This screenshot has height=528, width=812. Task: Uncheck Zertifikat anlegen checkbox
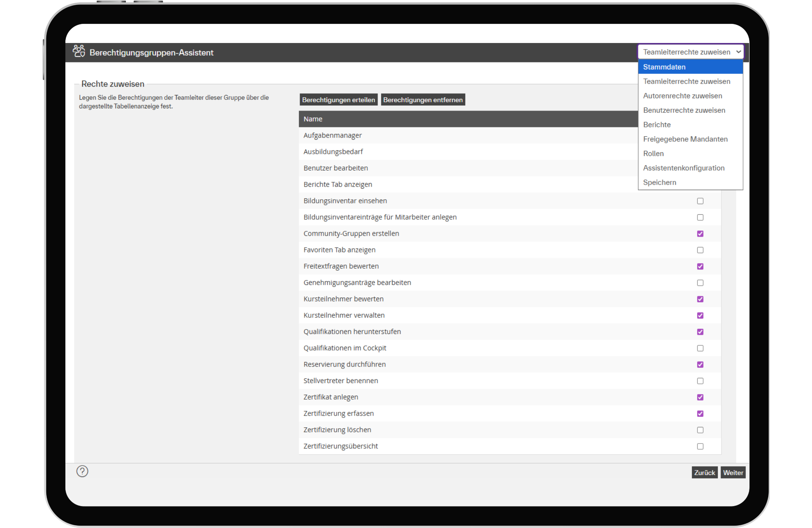point(700,397)
